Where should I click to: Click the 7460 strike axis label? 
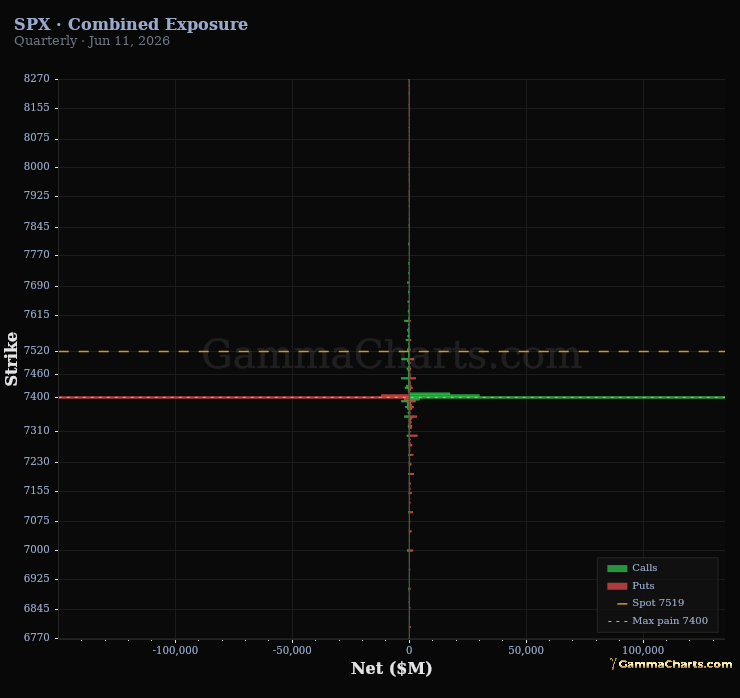(36, 374)
